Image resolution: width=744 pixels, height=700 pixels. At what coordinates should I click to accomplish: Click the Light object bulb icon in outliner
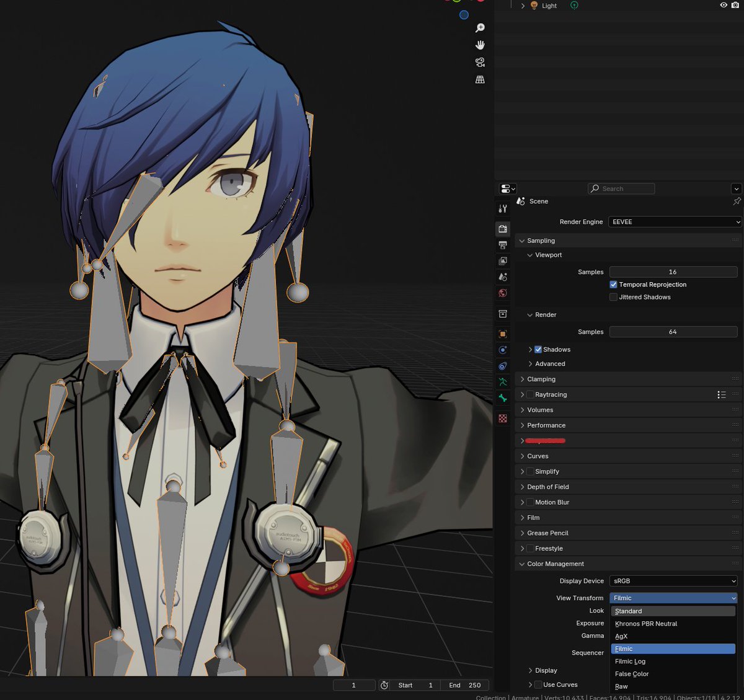pos(534,6)
